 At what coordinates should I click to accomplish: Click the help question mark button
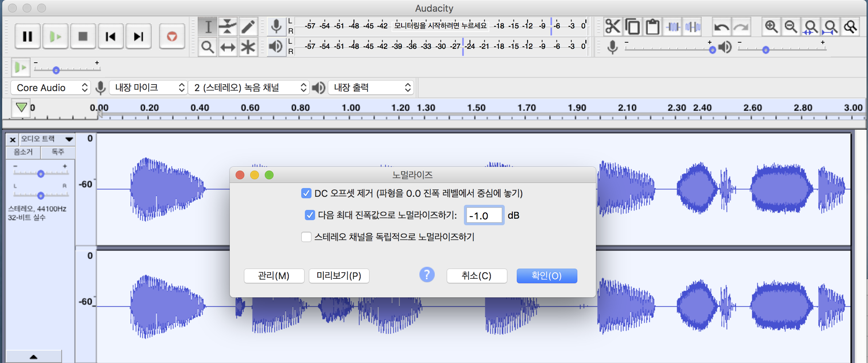pos(427,275)
